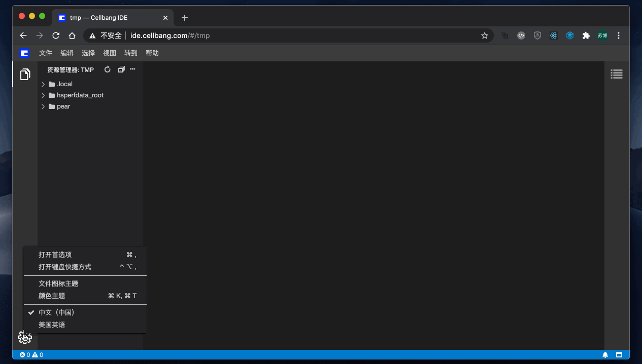Viewport: 642px width, 364px height.
Task: Select the hsperfdata_root folder name
Action: click(80, 95)
